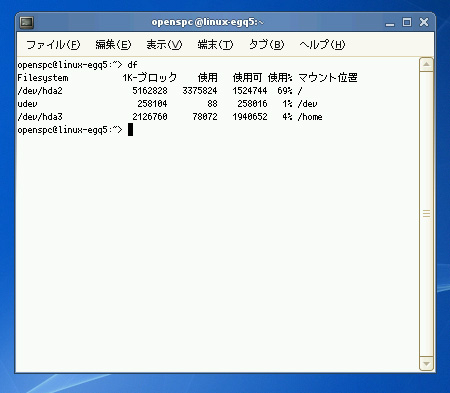Click the vertical scrollbar thumb grip

(x=426, y=213)
